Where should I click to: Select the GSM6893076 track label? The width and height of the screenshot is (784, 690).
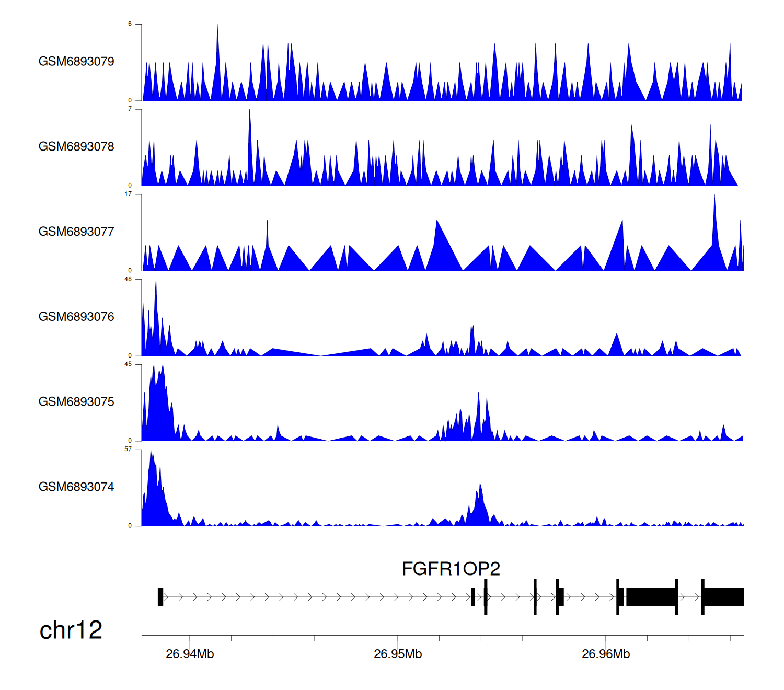pyautogui.click(x=76, y=317)
